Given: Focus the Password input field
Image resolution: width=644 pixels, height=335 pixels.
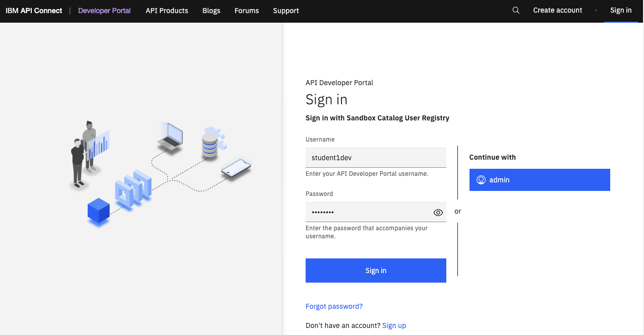Looking at the screenshot, I should [368, 213].
